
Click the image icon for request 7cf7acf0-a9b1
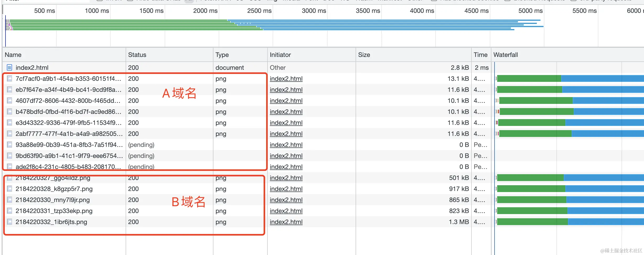pos(9,79)
